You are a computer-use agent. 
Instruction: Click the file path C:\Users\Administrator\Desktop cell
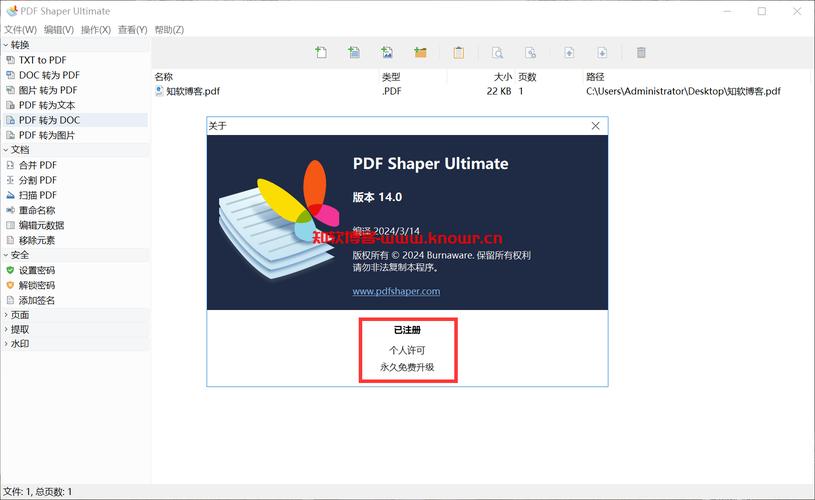point(683,91)
